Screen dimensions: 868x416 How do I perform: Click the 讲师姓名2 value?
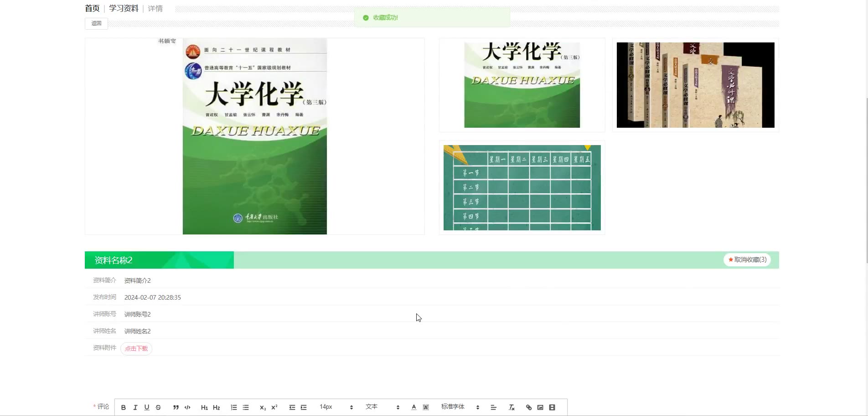point(138,331)
